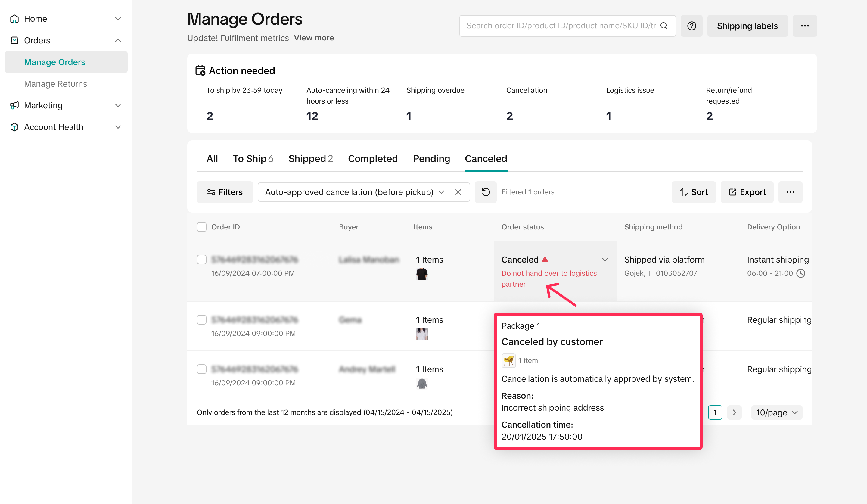Click the black t-shirt item thumbnail
Screen dimensions: 867x504
coord(421,274)
